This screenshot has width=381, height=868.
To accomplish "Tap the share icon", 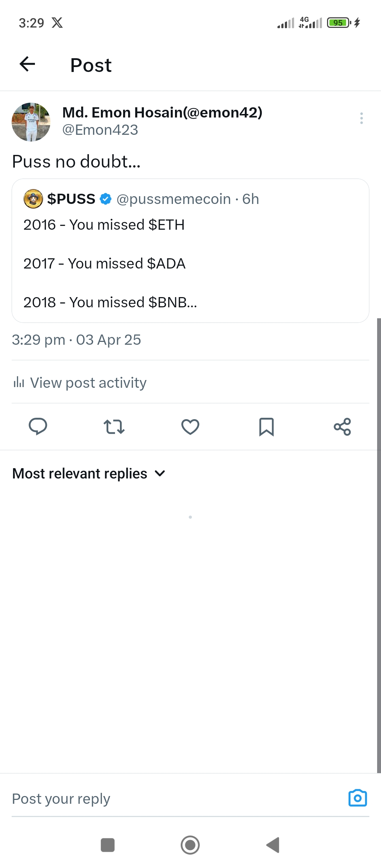I will click(x=342, y=427).
